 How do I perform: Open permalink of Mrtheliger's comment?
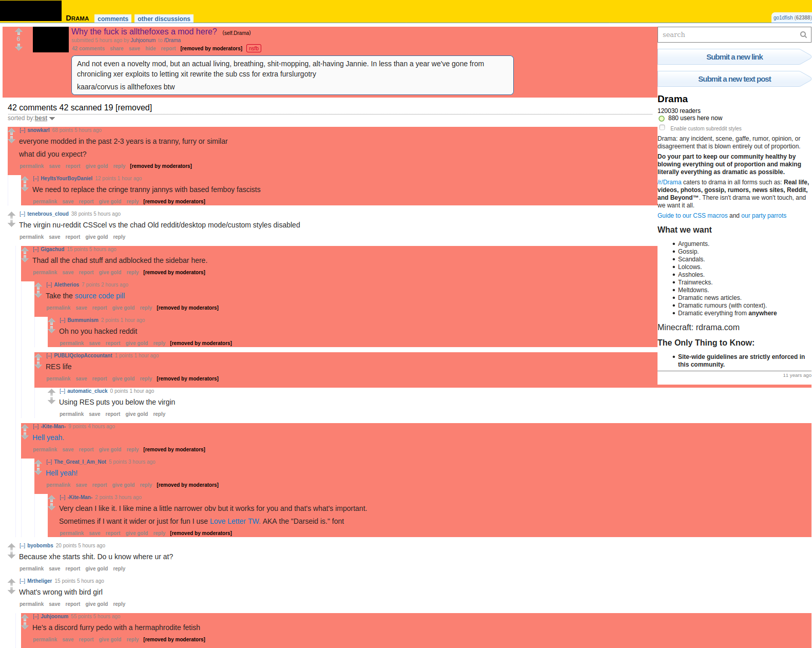point(32,604)
